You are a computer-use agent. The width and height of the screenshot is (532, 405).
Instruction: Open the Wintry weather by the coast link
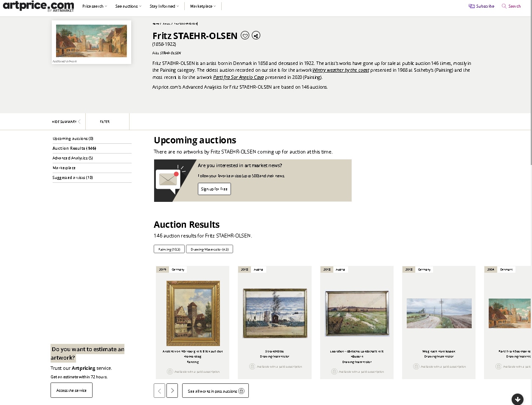[x=341, y=70]
